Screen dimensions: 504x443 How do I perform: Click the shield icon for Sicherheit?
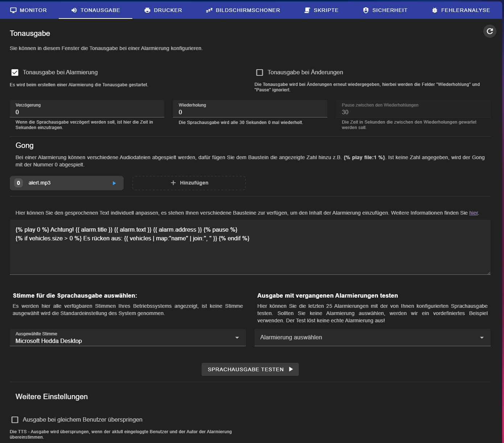point(365,10)
